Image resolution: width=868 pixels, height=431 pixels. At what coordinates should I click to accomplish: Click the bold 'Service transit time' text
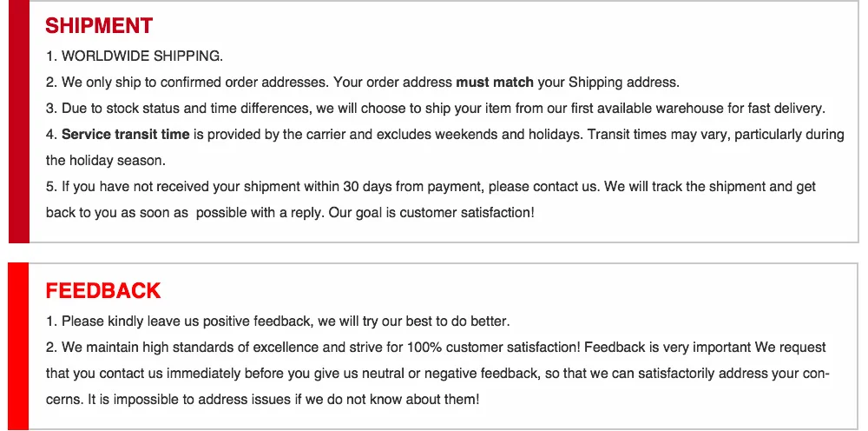[126, 135]
